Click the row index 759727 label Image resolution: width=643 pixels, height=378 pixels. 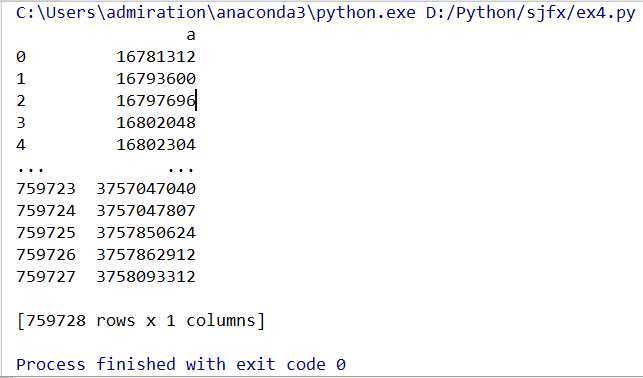pyautogui.click(x=46, y=277)
